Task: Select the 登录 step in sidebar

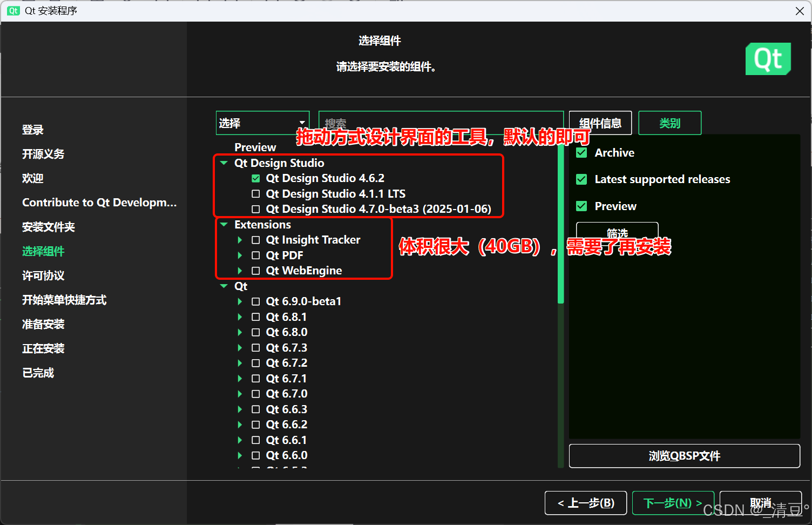Action: point(33,130)
